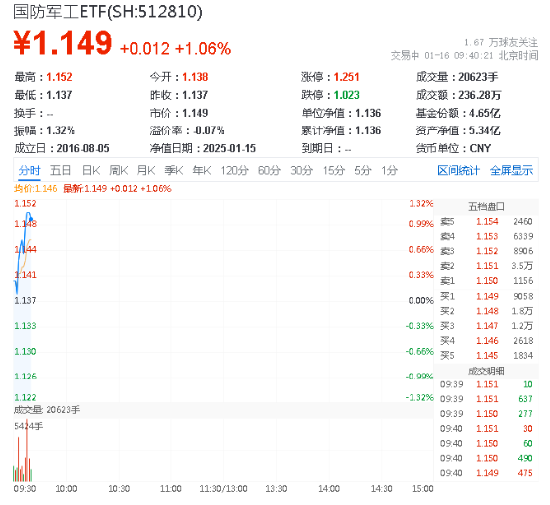Select the 买4 order row at 1.146
This screenshot has width=550, height=505.
pos(486,341)
